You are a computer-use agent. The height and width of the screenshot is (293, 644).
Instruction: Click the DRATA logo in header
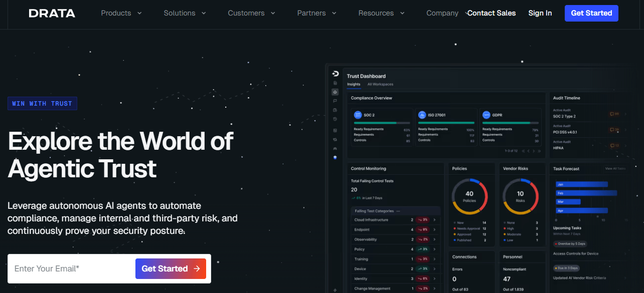(52, 14)
